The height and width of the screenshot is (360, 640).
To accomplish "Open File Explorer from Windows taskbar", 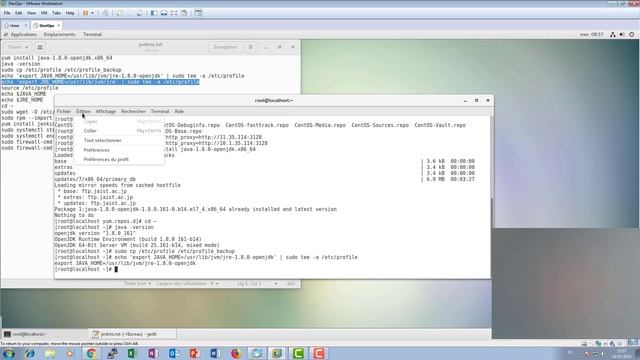I will 50,353.
